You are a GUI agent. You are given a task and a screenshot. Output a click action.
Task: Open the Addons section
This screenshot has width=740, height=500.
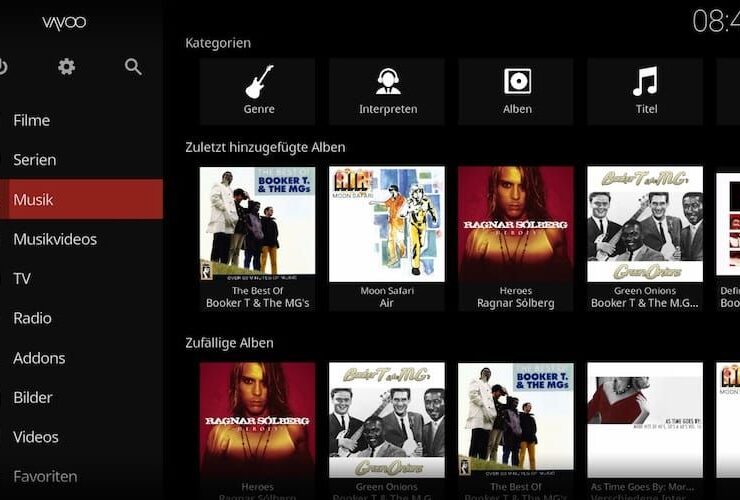(x=39, y=358)
